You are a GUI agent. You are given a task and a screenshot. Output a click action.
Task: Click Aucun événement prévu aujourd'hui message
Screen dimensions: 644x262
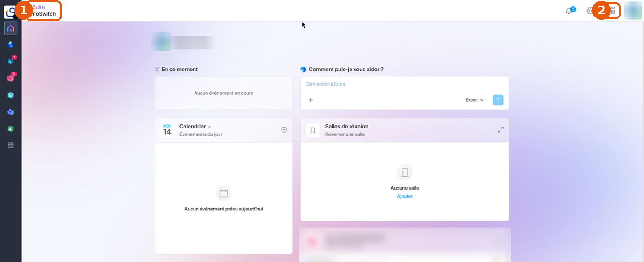pos(224,209)
